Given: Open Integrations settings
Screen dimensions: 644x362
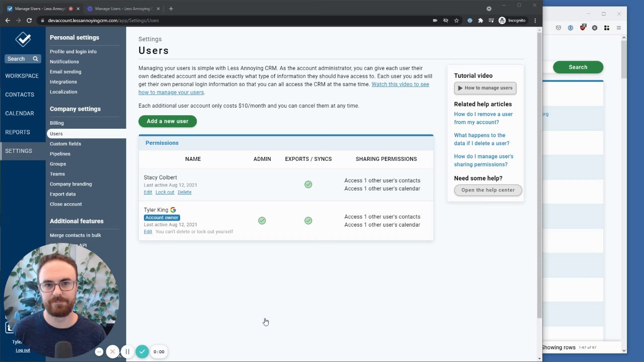Looking at the screenshot, I should coord(63,82).
